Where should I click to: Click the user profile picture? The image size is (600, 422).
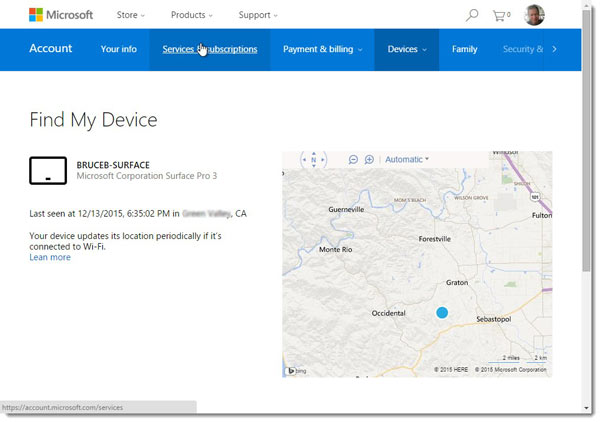(535, 15)
